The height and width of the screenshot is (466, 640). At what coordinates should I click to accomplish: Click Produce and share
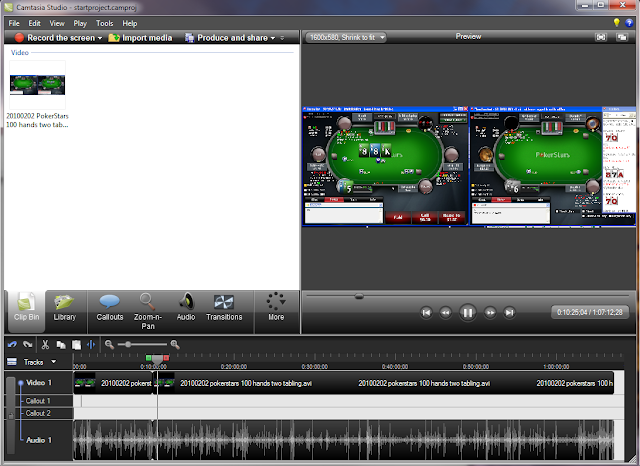226,38
